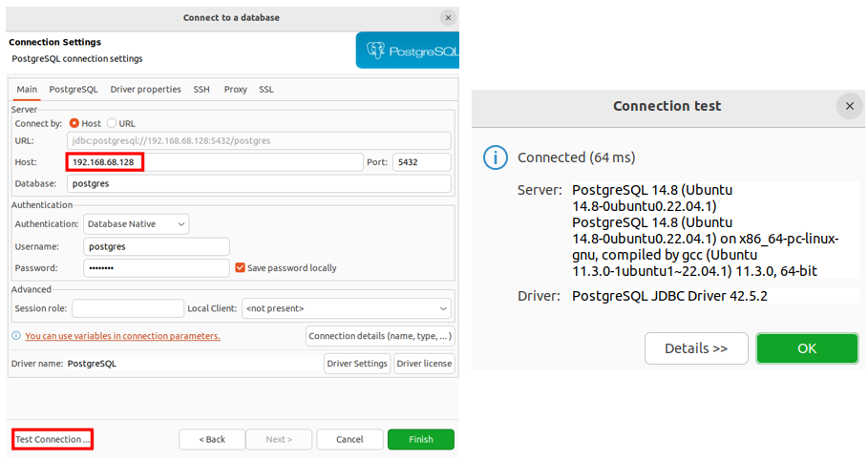Click the info icon in Connection test dialog
Screen dimensions: 868x462
[x=495, y=157]
